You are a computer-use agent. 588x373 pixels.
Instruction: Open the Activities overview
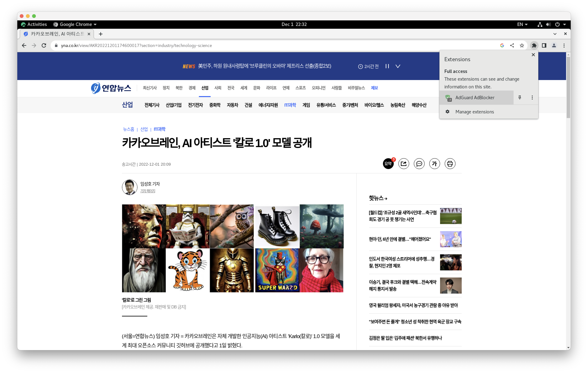34,24
